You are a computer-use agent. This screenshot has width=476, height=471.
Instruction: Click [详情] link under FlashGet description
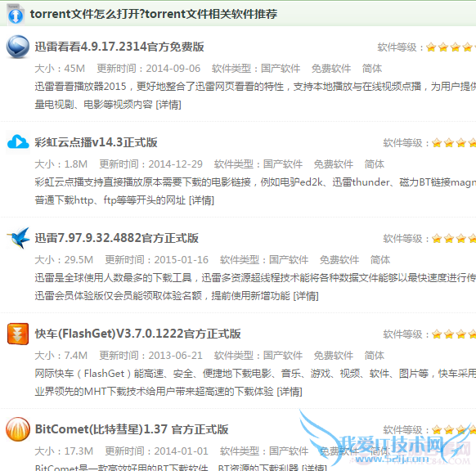[x=290, y=392]
